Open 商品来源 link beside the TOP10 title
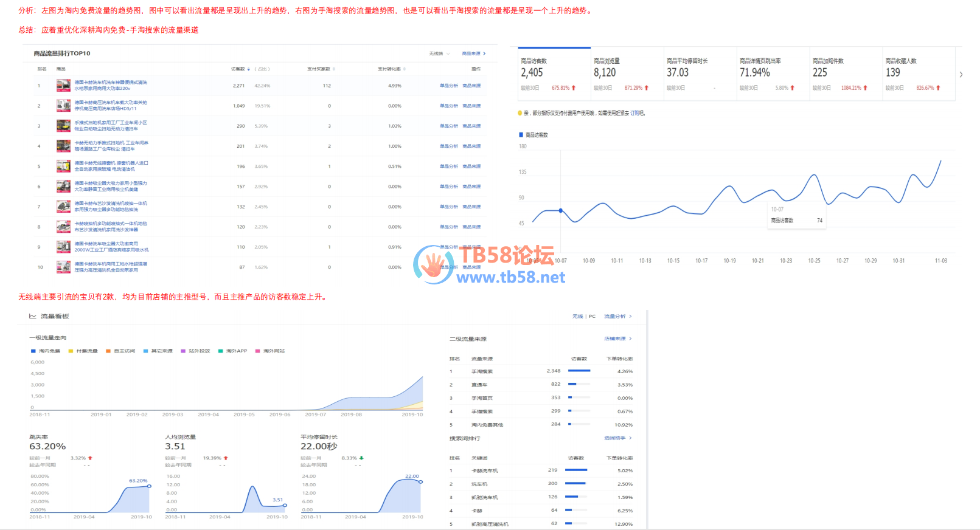This screenshot has width=980, height=530. 473,53
